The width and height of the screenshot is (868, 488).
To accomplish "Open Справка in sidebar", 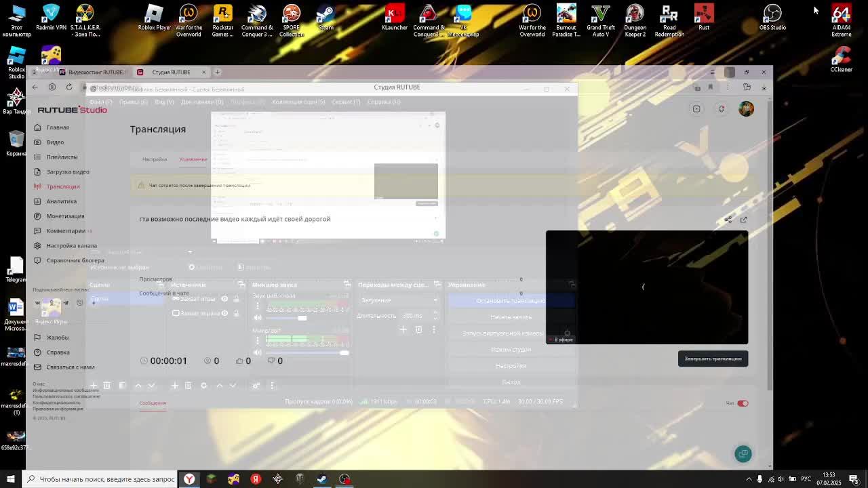I will pos(52,352).
